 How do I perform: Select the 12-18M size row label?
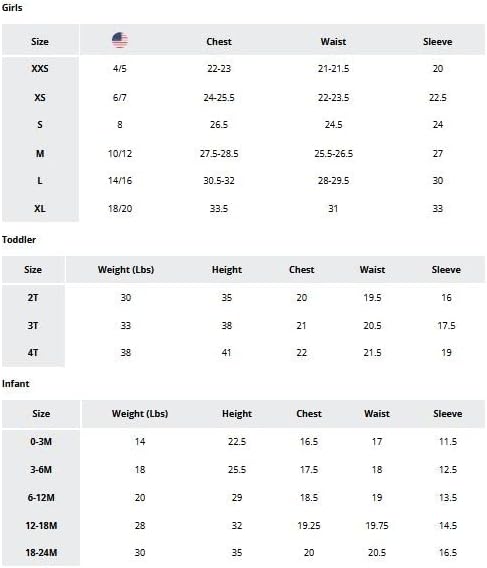pyautogui.click(x=41, y=526)
